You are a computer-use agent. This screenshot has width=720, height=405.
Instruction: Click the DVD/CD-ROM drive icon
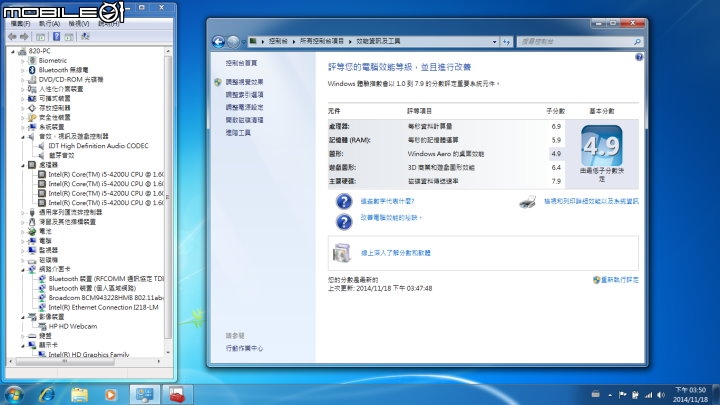(32, 80)
